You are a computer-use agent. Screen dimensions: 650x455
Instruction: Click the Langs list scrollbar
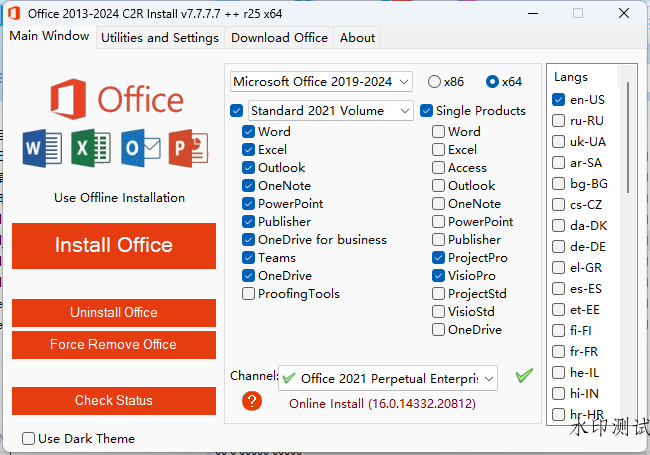tap(628, 137)
